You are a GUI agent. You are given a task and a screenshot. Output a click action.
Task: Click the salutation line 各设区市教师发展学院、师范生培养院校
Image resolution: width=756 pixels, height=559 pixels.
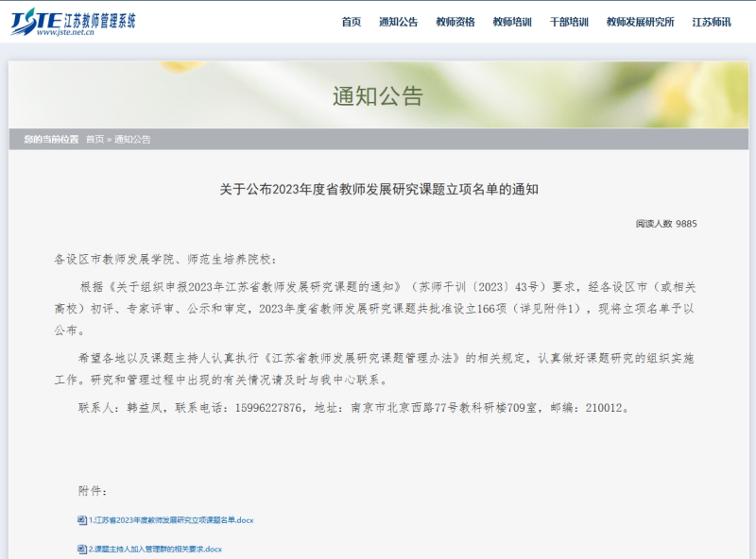click(x=165, y=260)
